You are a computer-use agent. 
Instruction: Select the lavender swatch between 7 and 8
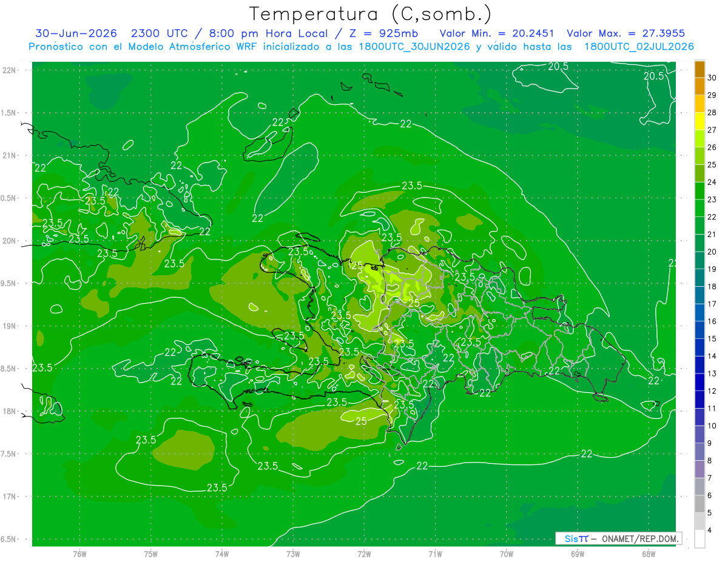(x=699, y=469)
